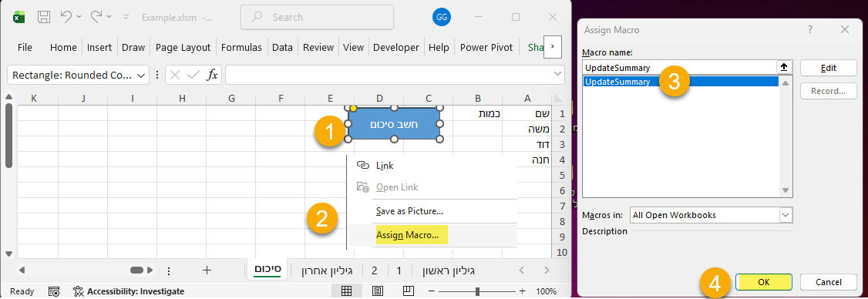The width and height of the screenshot is (868, 299).
Task: Expand the formula bar chevron
Action: pos(557,74)
